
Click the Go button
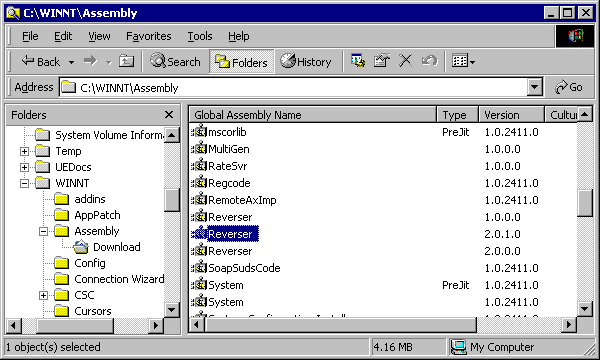click(569, 87)
